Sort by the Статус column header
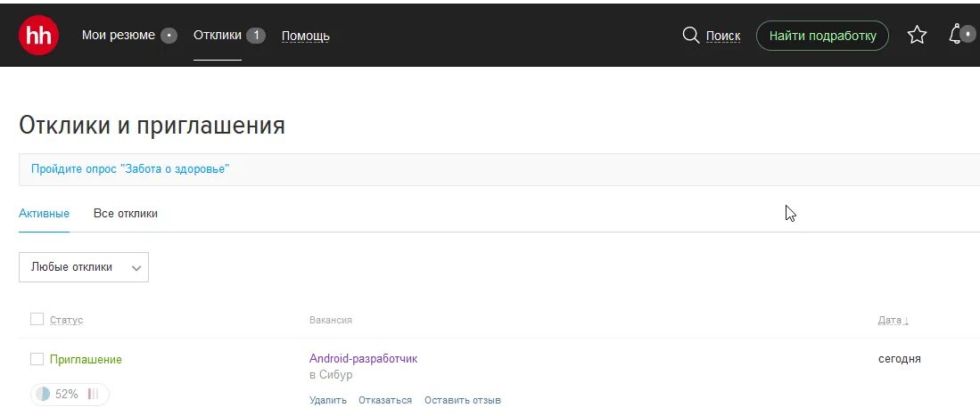The height and width of the screenshot is (416, 980). pyautogui.click(x=66, y=320)
